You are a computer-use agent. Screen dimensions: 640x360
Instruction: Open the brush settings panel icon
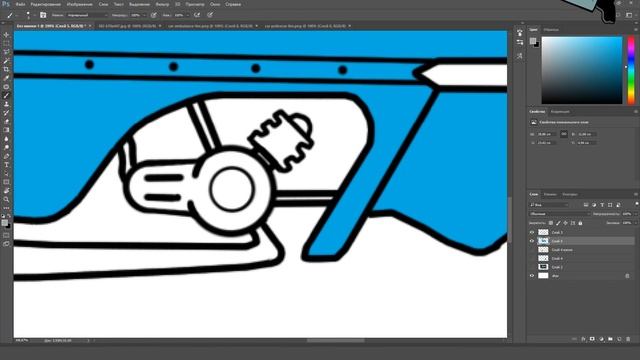coord(43,15)
